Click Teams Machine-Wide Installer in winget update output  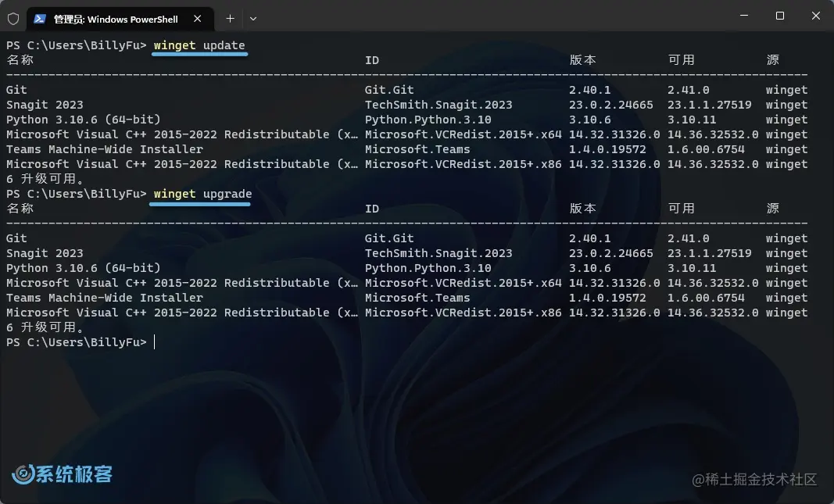coord(105,149)
